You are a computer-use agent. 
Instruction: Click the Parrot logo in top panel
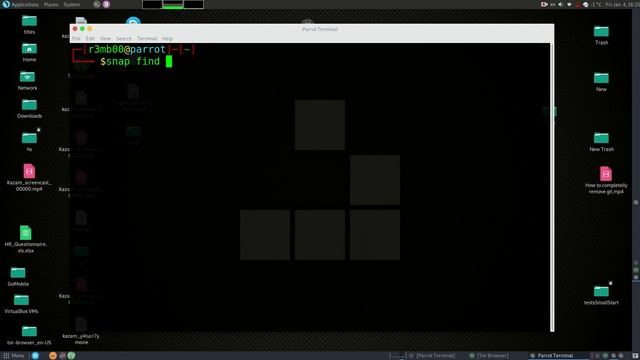pos(6,4)
